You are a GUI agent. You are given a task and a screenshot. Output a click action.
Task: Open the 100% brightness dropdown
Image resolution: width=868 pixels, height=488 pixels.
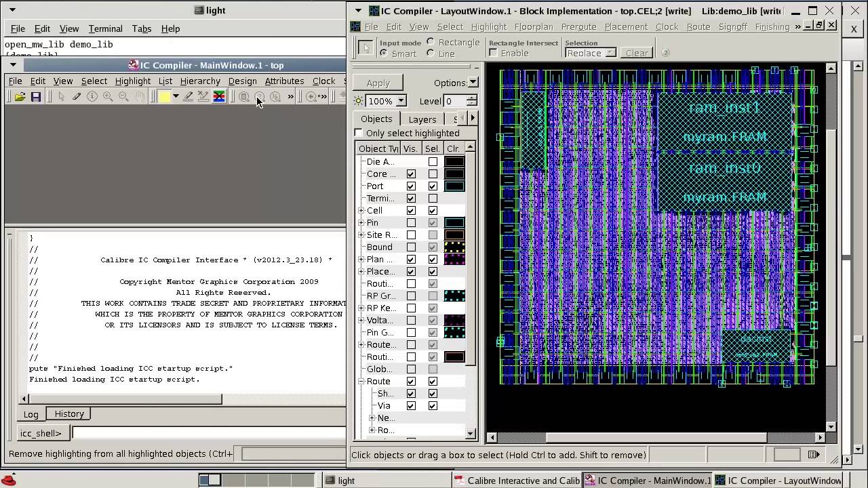point(401,101)
